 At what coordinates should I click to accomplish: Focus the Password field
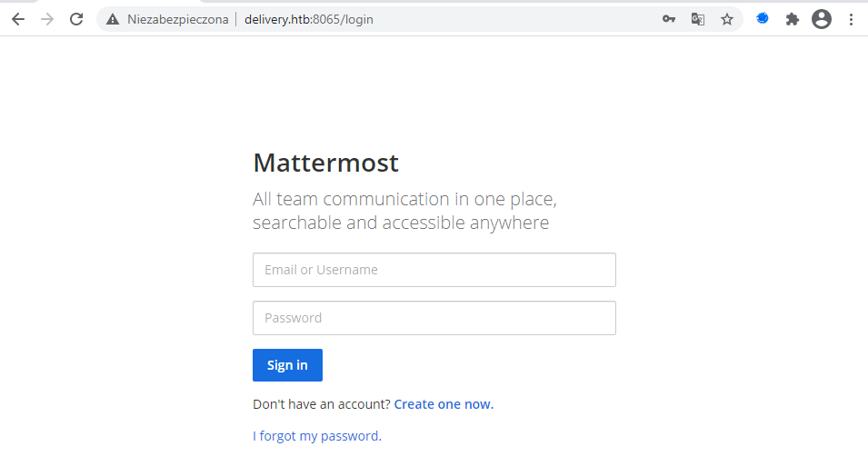[x=434, y=318]
